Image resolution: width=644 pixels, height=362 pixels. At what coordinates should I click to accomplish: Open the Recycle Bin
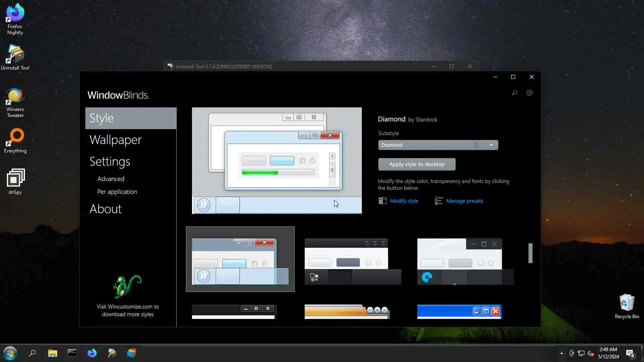[x=627, y=306]
